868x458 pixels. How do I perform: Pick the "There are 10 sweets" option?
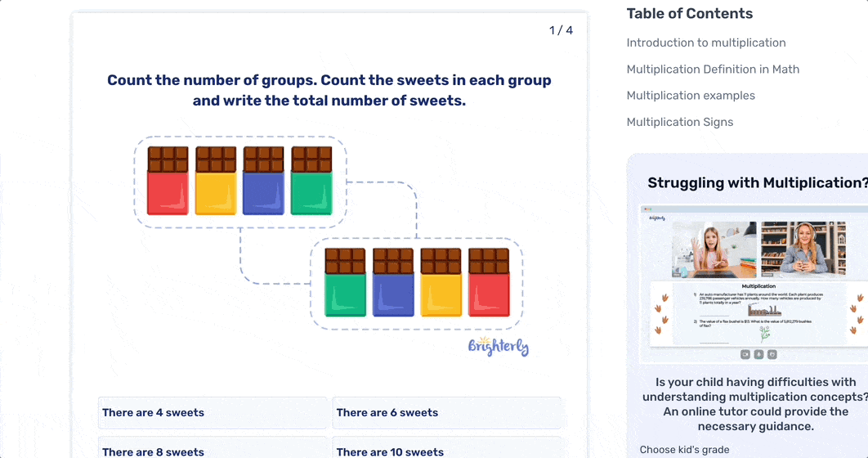(x=446, y=451)
